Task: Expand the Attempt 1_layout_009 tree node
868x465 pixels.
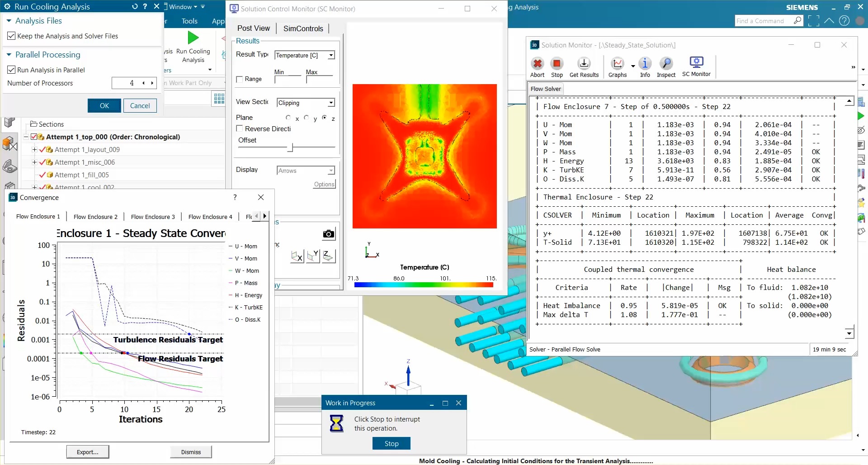Action: tap(34, 149)
